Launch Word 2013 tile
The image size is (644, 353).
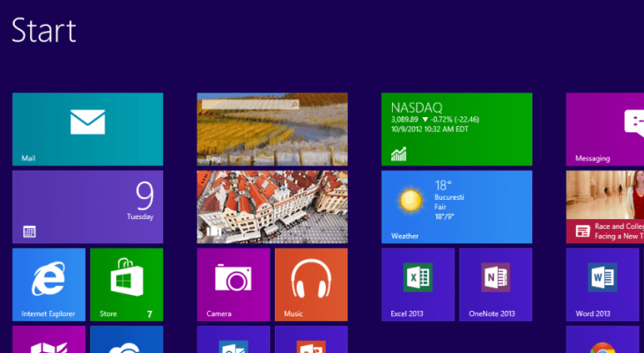[x=603, y=284]
